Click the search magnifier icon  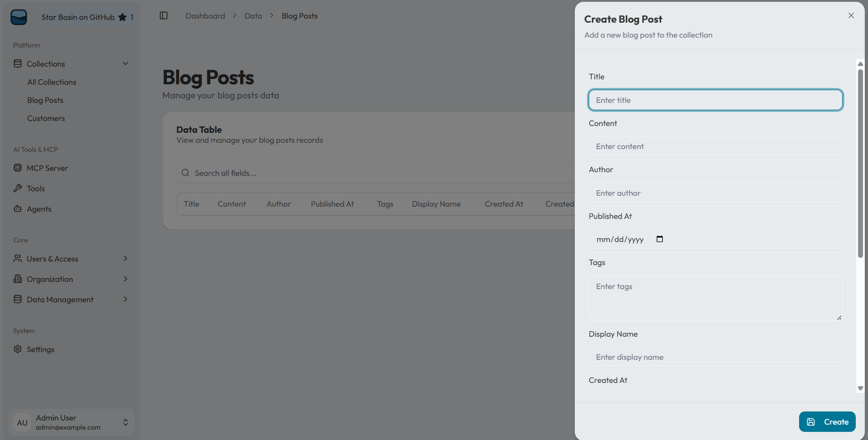point(185,173)
